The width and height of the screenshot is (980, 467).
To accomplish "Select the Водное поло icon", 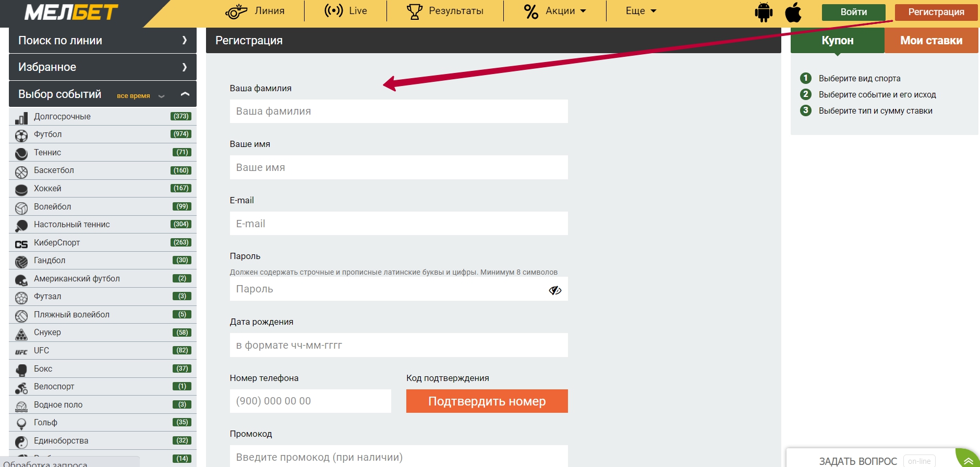I will pyautogui.click(x=21, y=406).
